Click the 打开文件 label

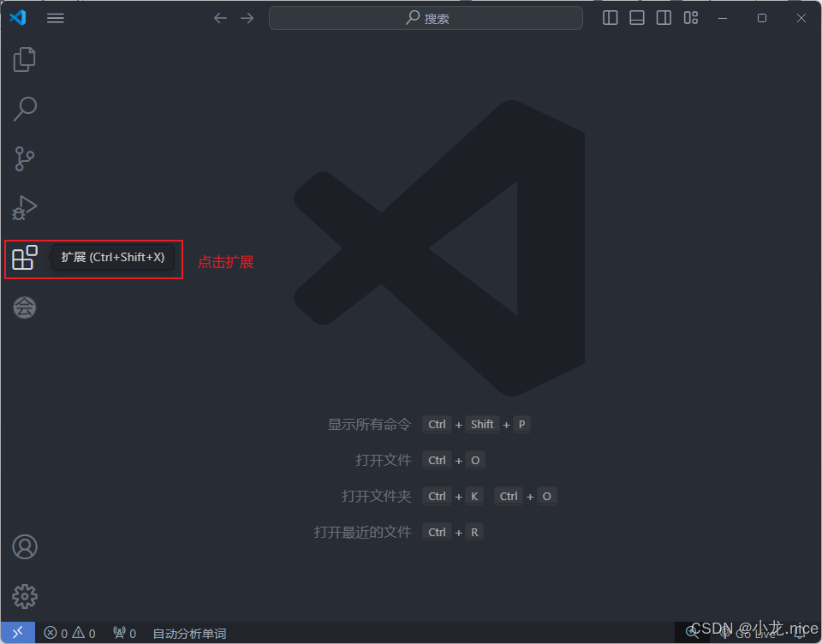384,460
